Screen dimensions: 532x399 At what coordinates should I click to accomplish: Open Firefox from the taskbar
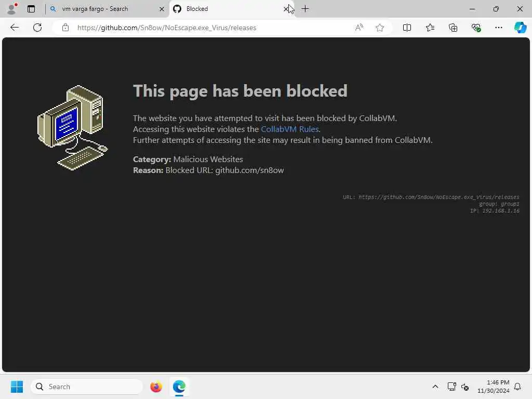click(156, 387)
